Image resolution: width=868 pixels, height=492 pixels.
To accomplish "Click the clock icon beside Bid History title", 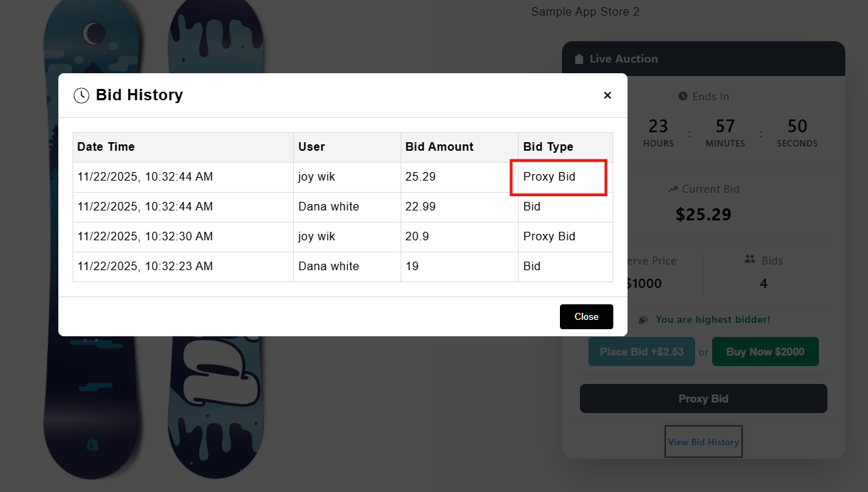I will click(81, 95).
